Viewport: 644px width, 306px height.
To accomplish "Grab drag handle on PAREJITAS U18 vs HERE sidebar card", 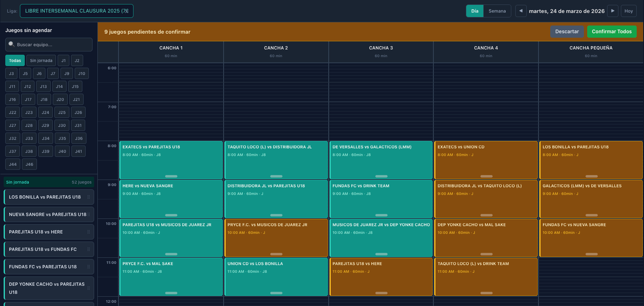I will pos(88,232).
